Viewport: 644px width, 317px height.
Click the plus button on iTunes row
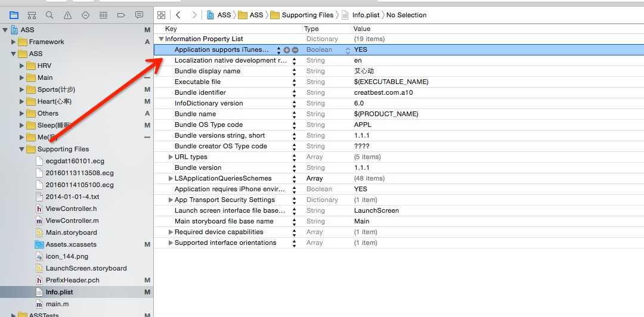(287, 49)
